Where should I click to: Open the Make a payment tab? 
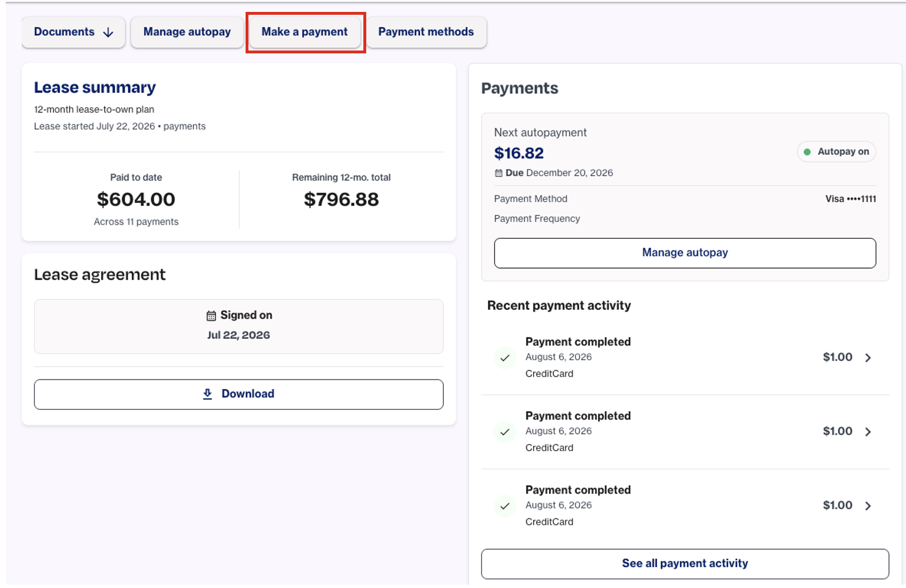click(305, 32)
